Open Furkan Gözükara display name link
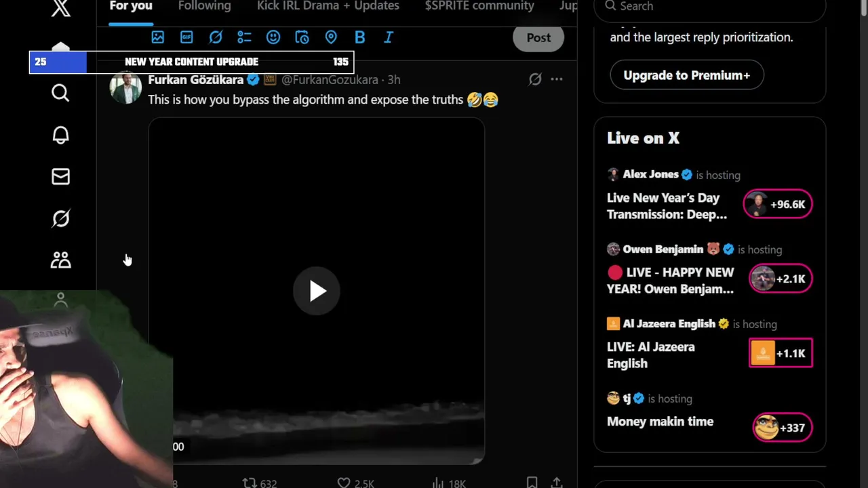868x488 pixels. tap(195, 80)
